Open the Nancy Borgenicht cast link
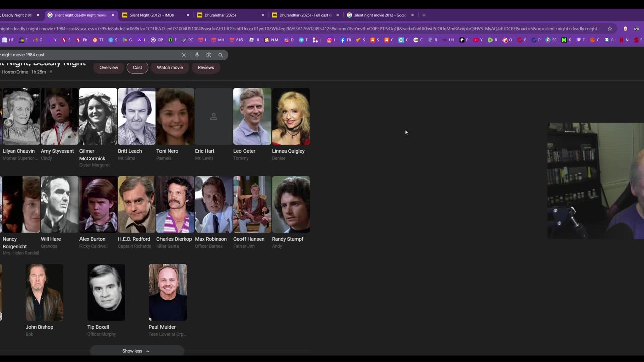This screenshot has height=362, width=644. tap(15, 243)
